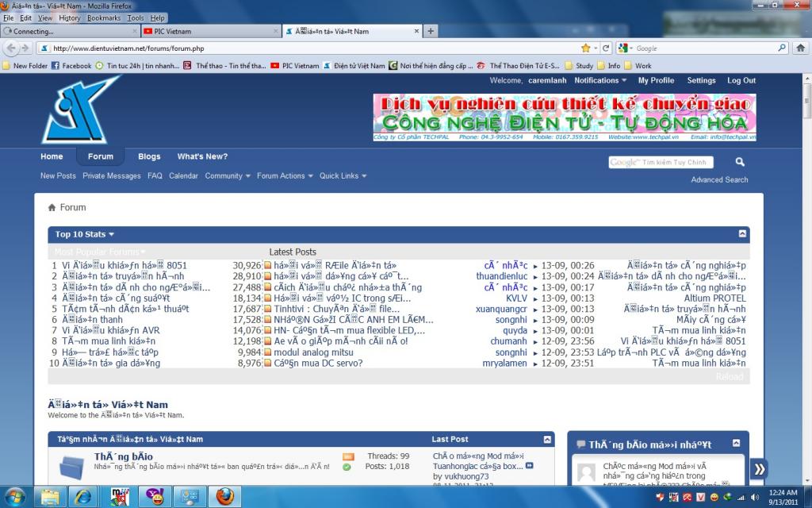The image size is (812, 508).
Task: Click the forum search magnifier icon
Action: (740, 162)
